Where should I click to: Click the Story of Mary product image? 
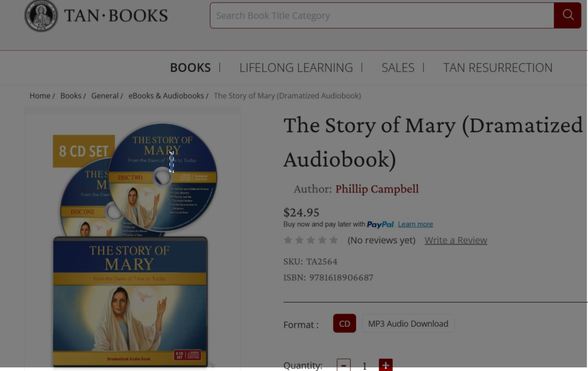click(132, 244)
